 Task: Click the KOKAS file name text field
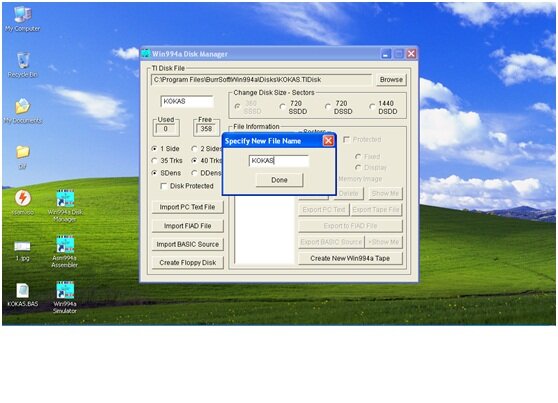tap(279, 161)
